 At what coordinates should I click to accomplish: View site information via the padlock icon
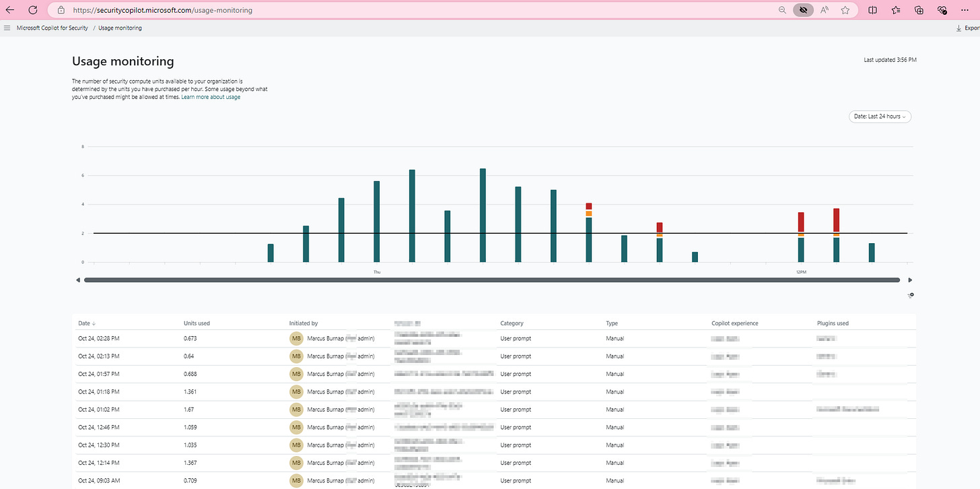pyautogui.click(x=61, y=10)
